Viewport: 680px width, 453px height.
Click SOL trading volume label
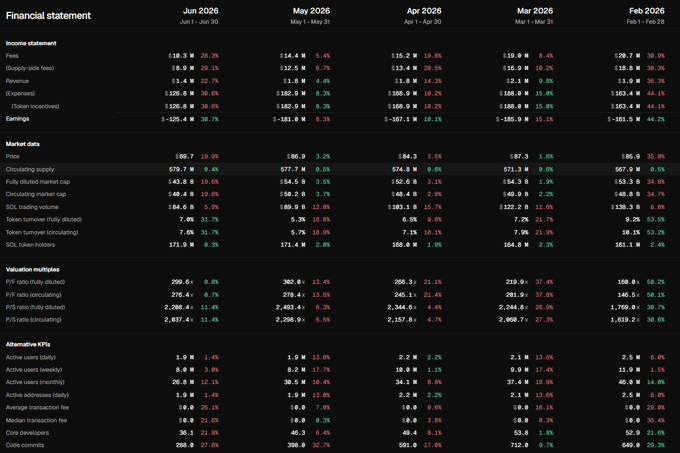point(32,207)
